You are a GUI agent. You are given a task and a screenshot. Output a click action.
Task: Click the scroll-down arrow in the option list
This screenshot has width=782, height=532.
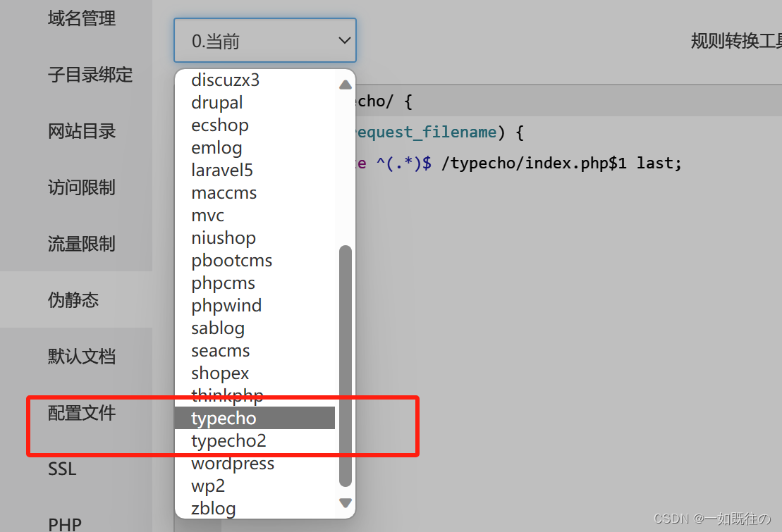[345, 502]
